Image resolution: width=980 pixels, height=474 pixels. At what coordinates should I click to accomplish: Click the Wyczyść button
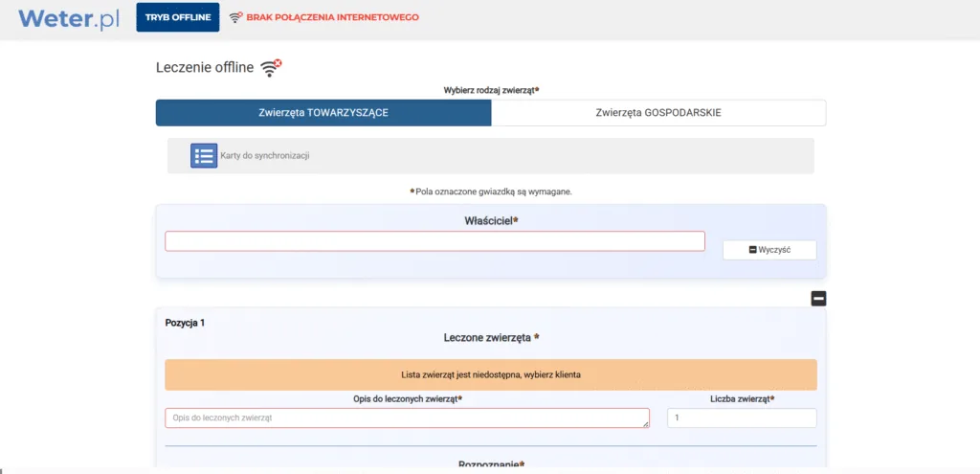pyautogui.click(x=770, y=250)
